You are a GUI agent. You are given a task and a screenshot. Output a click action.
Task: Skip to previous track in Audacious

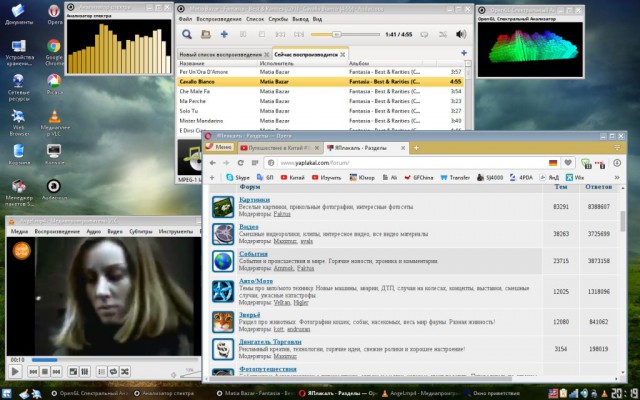280,35
